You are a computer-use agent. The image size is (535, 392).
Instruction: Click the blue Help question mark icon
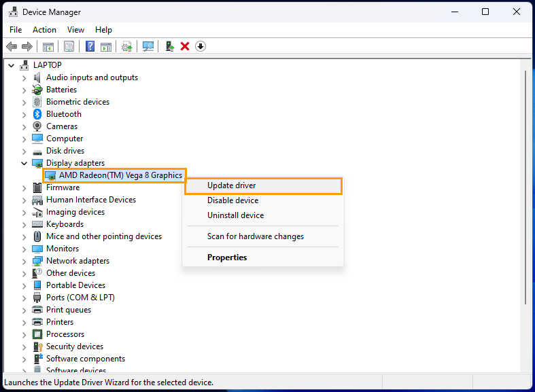pyautogui.click(x=90, y=46)
